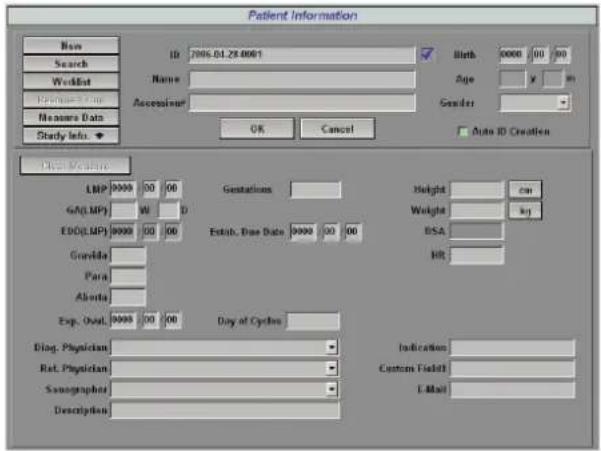This screenshot has height=451, width=601.
Task: Confirm with the OK button
Action: tap(257, 129)
